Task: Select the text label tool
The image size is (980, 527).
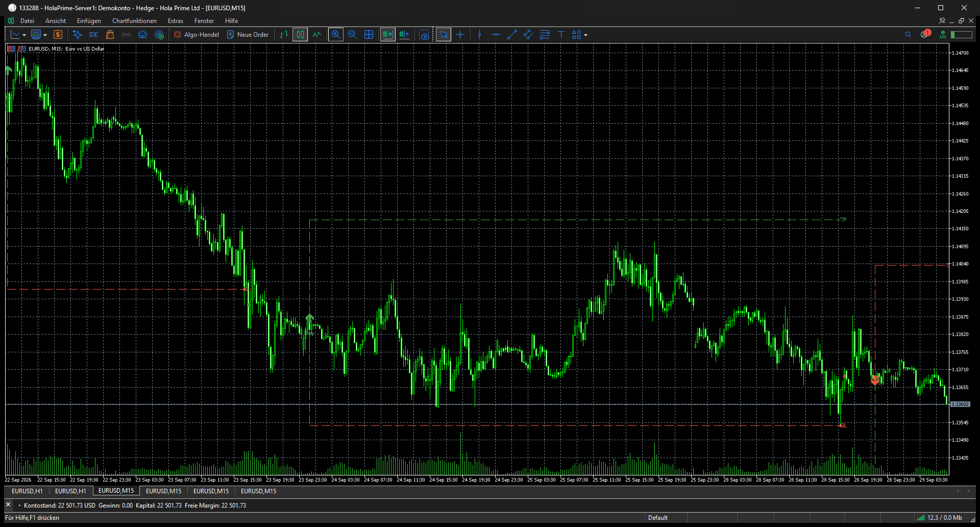Action: pyautogui.click(x=561, y=35)
